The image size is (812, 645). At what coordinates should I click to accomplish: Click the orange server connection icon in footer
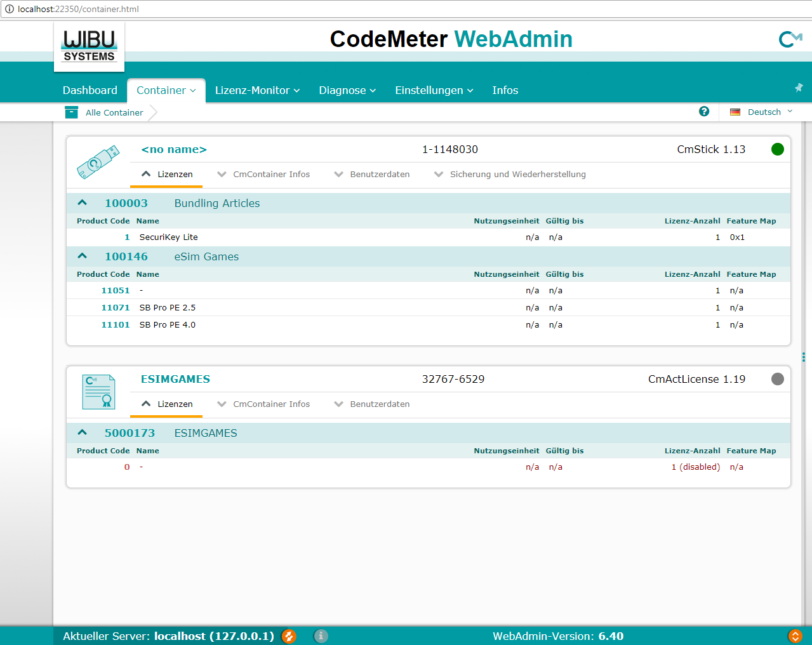(289, 635)
